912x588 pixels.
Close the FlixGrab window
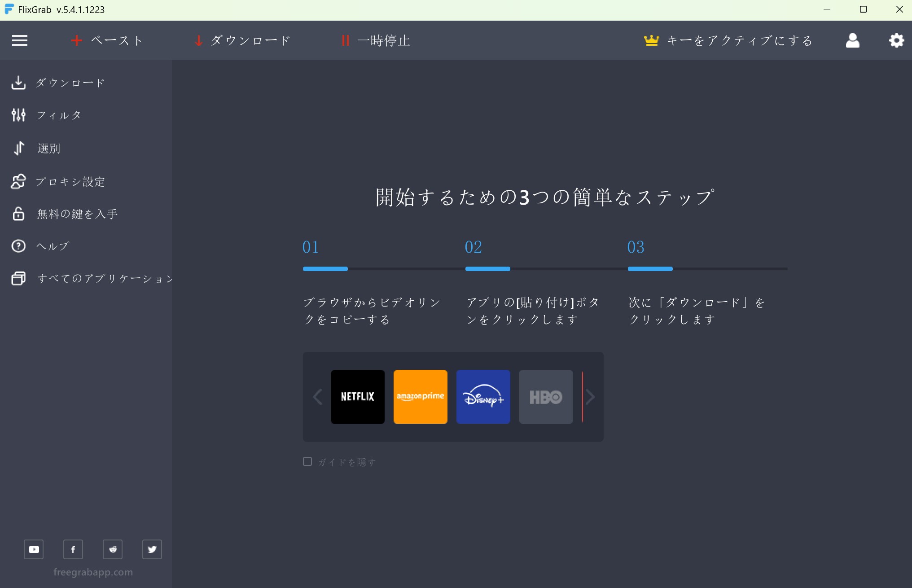[899, 9]
